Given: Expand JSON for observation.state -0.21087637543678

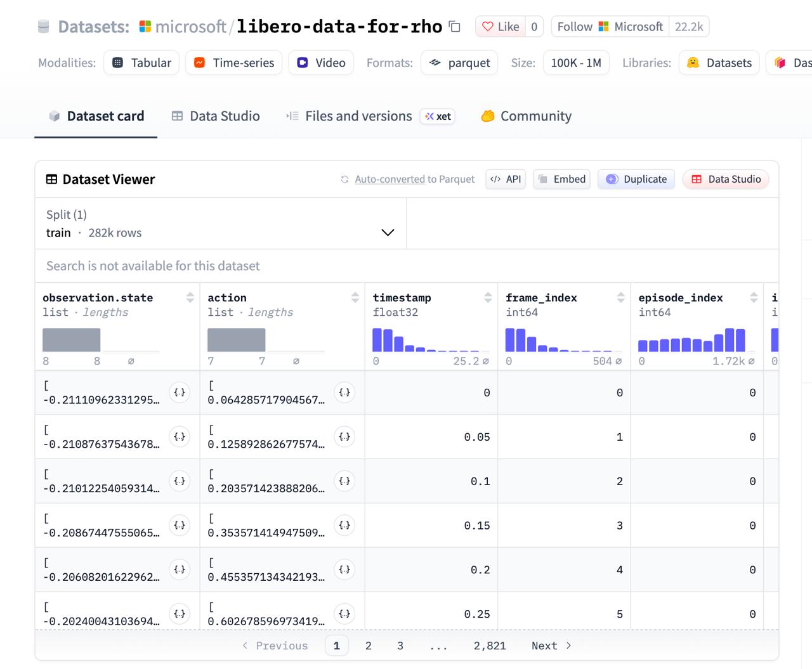Looking at the screenshot, I should point(180,437).
